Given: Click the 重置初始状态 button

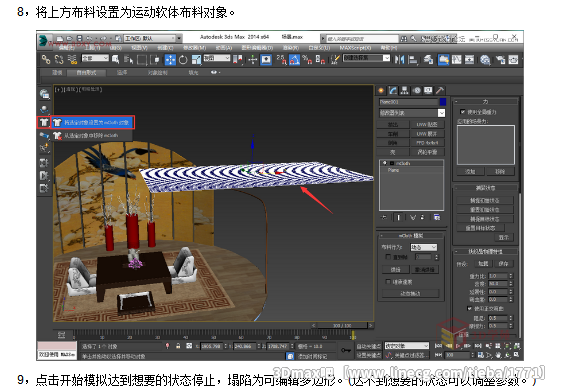Looking at the screenshot, I should 485,210.
